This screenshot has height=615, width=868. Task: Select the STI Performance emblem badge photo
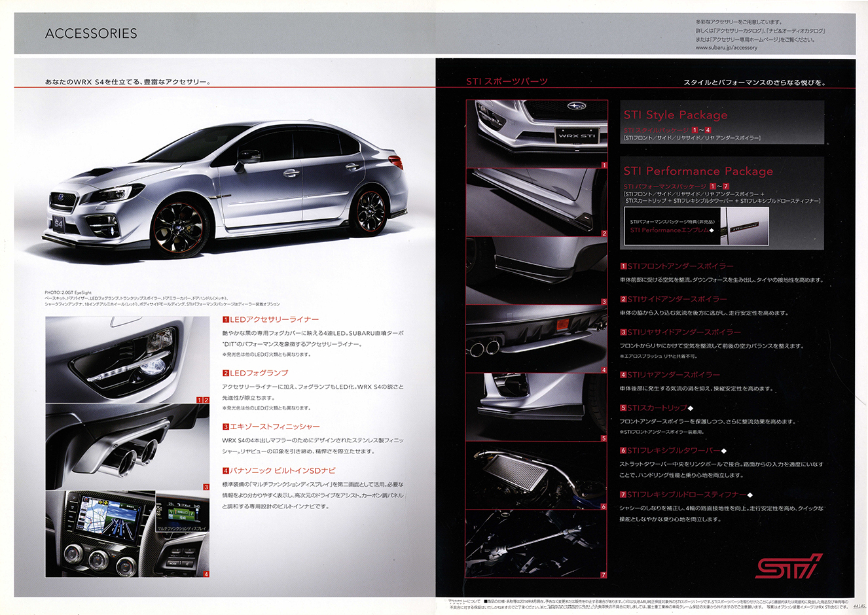(744, 226)
